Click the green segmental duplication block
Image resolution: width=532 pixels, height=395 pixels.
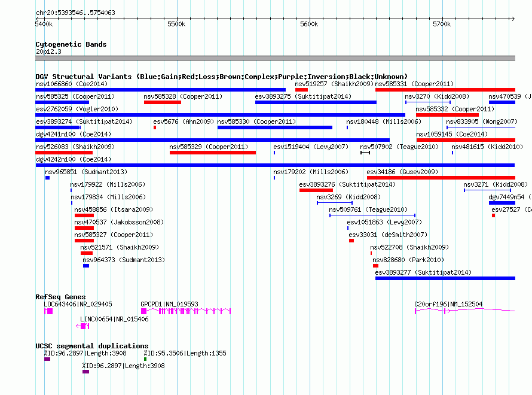pos(145,359)
